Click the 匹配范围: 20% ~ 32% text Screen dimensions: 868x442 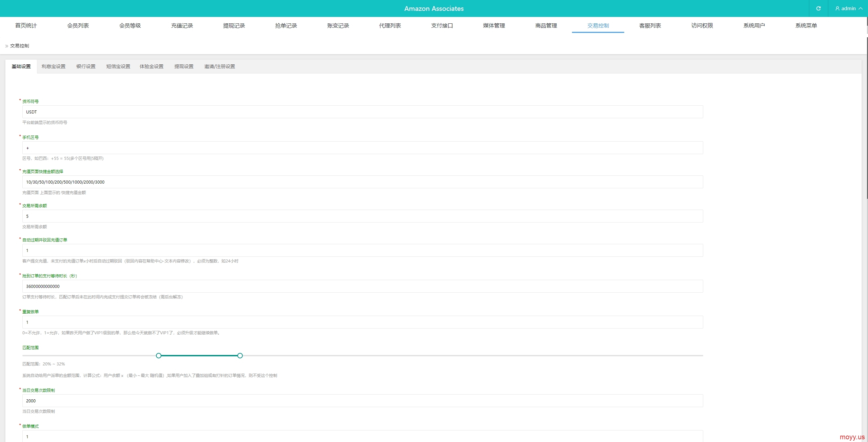[x=43, y=364]
